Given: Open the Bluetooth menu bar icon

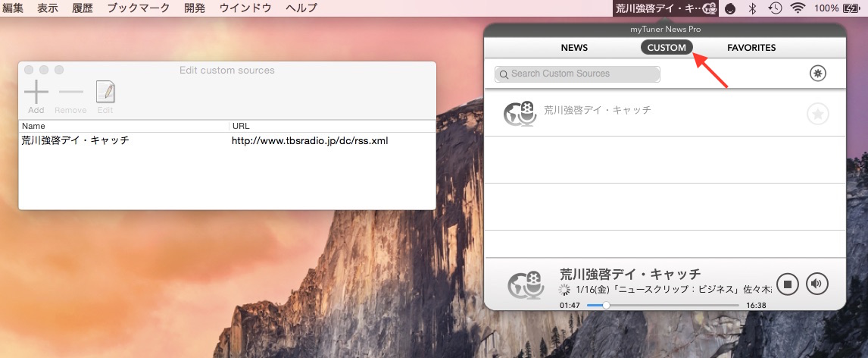Looking at the screenshot, I should tap(752, 8).
